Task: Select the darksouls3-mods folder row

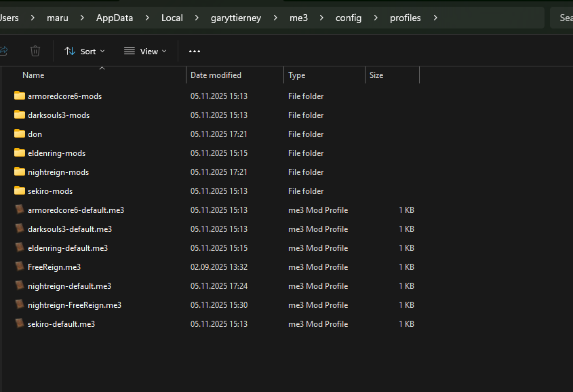Action: coord(58,115)
